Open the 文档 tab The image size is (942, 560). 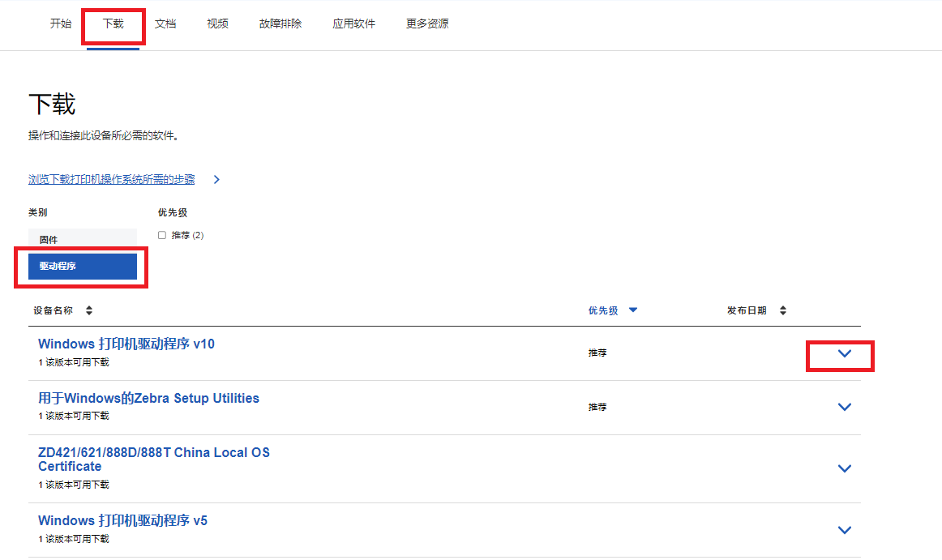tap(165, 24)
